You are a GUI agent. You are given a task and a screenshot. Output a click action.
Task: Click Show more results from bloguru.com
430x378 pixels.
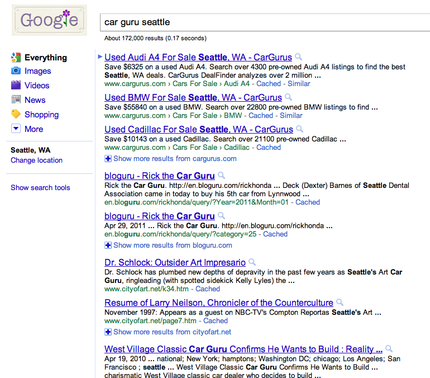tap(173, 245)
